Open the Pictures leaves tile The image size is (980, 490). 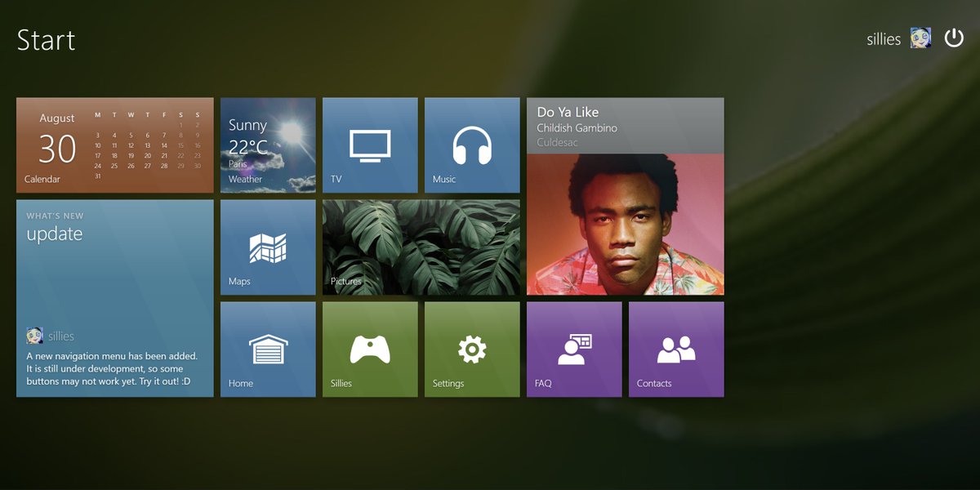[x=421, y=247]
